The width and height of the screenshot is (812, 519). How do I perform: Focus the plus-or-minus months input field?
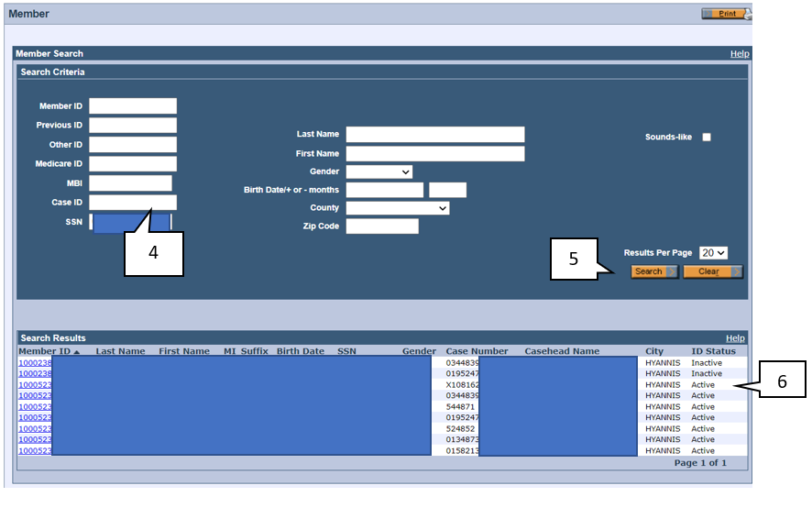448,190
